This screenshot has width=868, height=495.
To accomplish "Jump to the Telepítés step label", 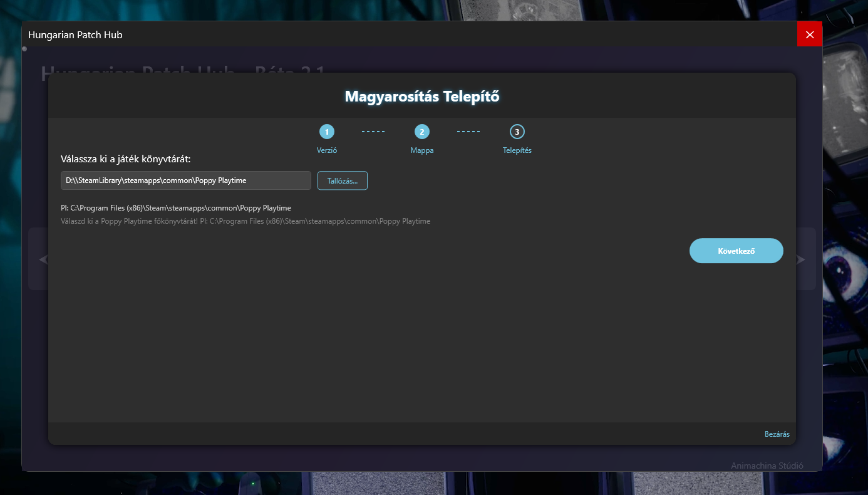I will 517,150.
